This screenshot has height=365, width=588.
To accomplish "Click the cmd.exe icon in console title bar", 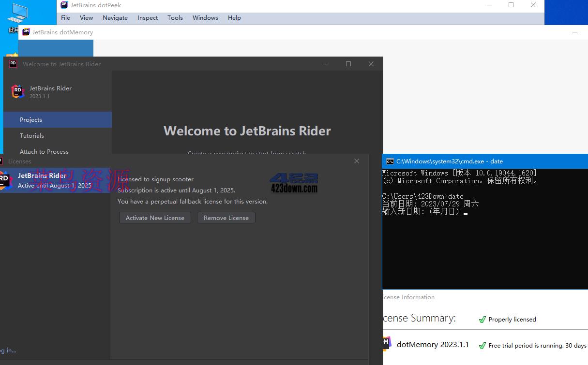I will [x=390, y=161].
